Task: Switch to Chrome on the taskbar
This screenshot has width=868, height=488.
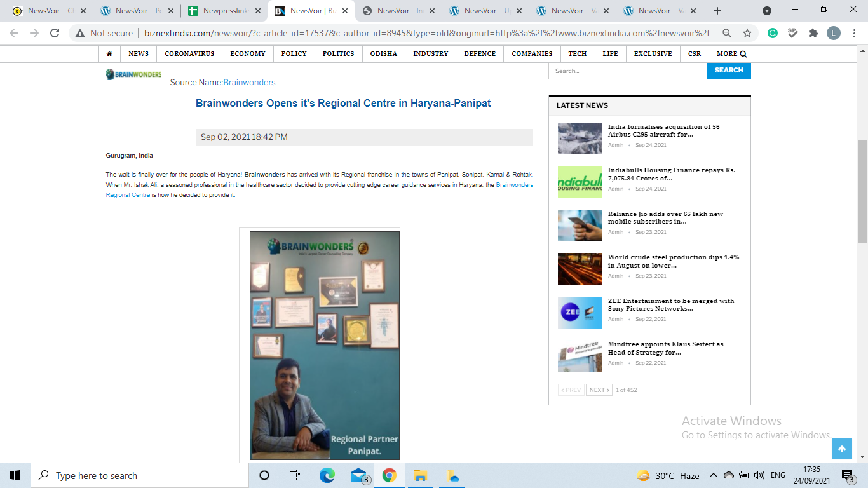Action: (390, 475)
